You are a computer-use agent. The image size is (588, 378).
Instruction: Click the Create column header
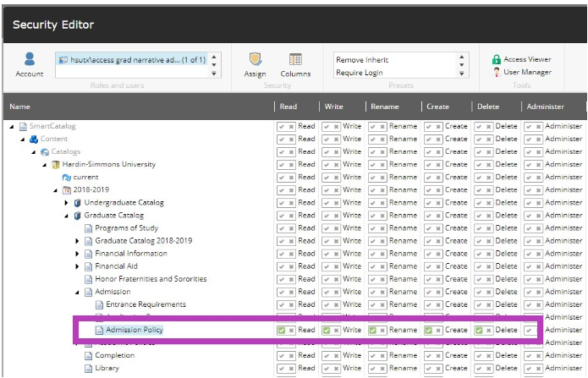coord(437,107)
